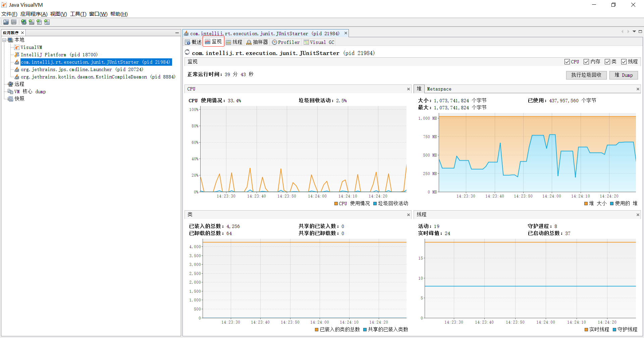Uncheck the 内存 memory checkbox
The width and height of the screenshot is (644, 338).
point(586,62)
